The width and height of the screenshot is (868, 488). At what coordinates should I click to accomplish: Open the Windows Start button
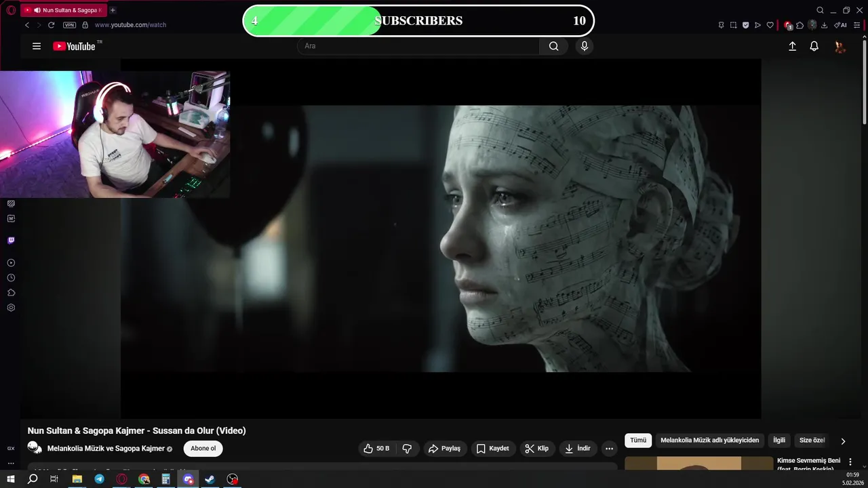(x=11, y=479)
